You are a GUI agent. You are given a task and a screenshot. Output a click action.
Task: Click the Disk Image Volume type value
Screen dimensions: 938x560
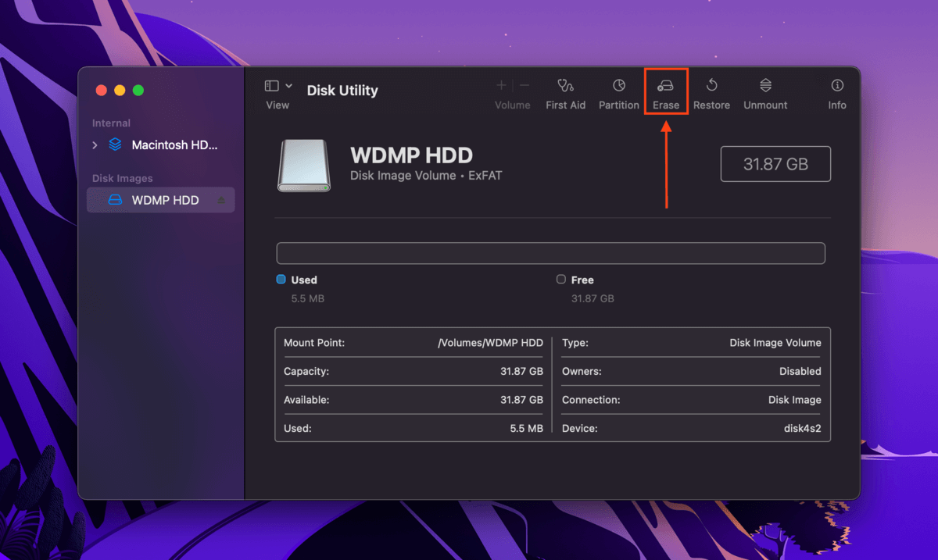point(775,343)
